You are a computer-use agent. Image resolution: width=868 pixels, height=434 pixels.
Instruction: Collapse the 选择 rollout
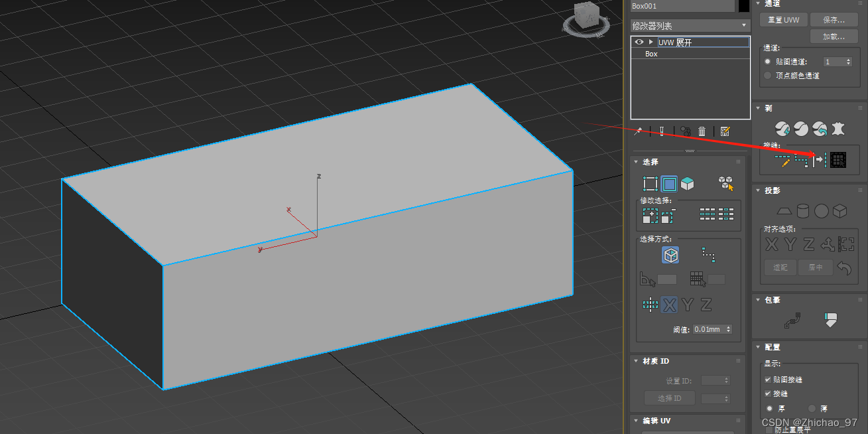point(636,162)
